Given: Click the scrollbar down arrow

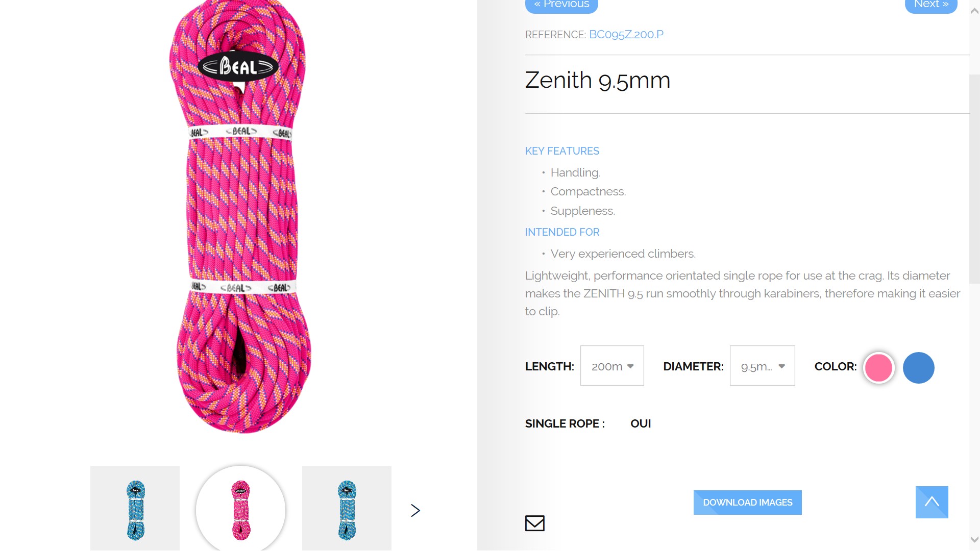Looking at the screenshot, I should [x=974, y=539].
